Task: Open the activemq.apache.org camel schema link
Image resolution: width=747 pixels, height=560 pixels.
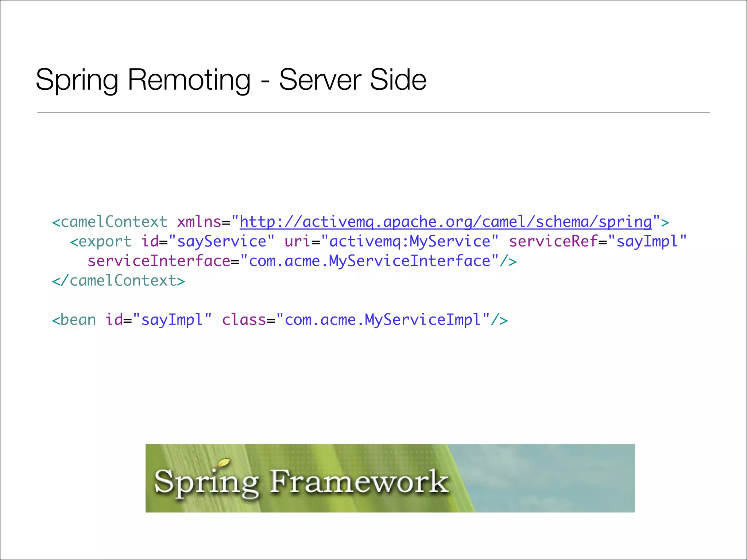Action: coord(446,222)
